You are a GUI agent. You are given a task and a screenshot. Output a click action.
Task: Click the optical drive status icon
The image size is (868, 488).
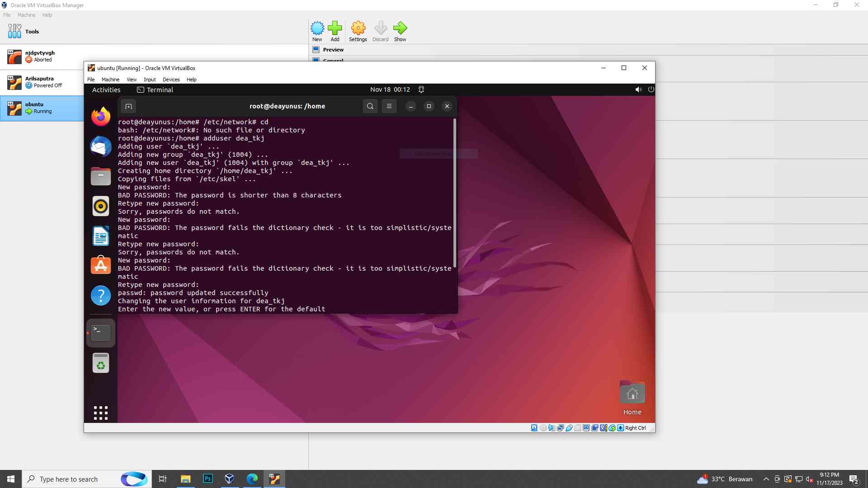click(543, 428)
